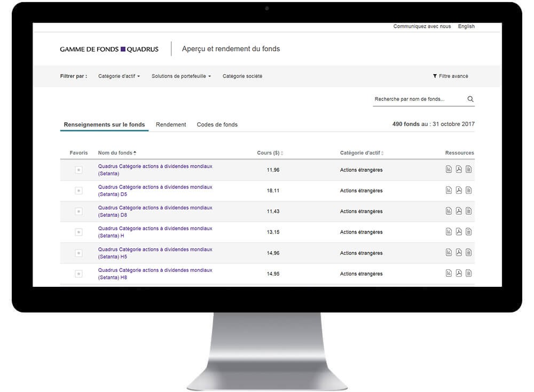This screenshot has height=392, width=534.
Task: Open document resource icon for Setanta 11,96 row
Action: coord(469,169)
